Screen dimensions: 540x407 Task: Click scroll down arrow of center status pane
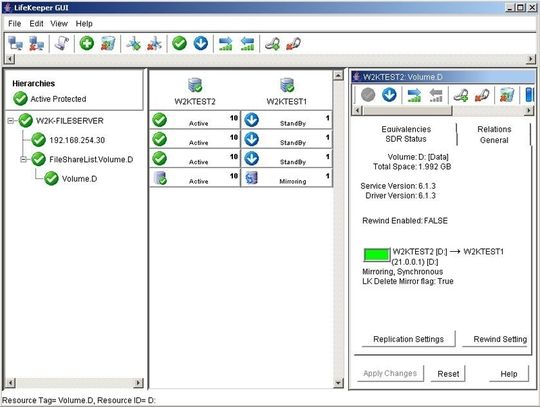[339, 383]
